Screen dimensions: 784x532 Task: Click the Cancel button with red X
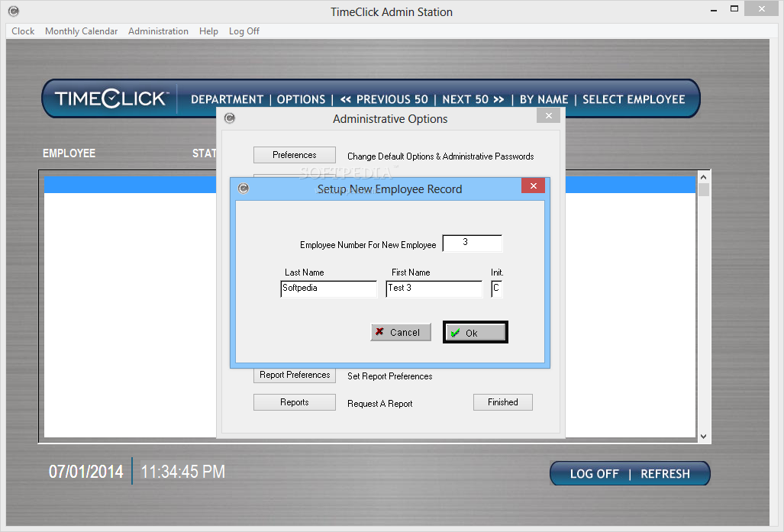click(401, 332)
